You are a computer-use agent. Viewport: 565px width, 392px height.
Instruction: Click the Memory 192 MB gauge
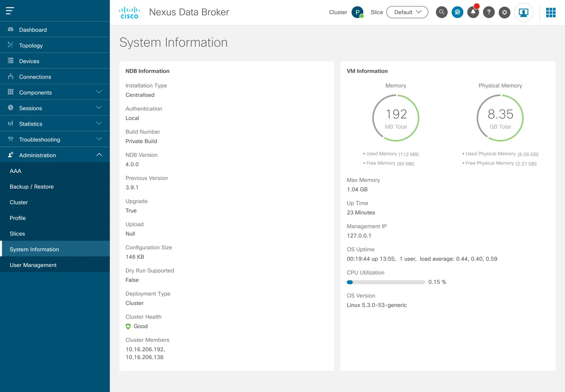pos(396,118)
